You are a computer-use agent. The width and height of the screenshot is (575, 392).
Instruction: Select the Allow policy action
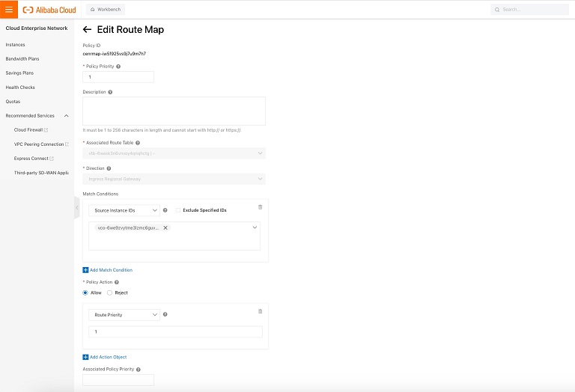[85, 293]
